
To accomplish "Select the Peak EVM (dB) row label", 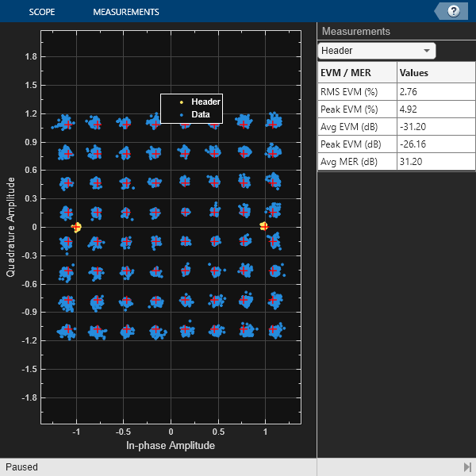I will click(x=351, y=144).
